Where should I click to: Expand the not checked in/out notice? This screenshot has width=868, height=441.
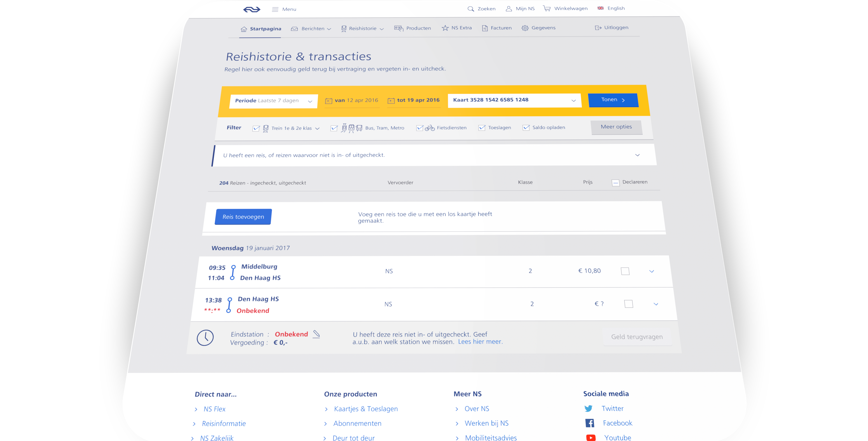coord(637,155)
